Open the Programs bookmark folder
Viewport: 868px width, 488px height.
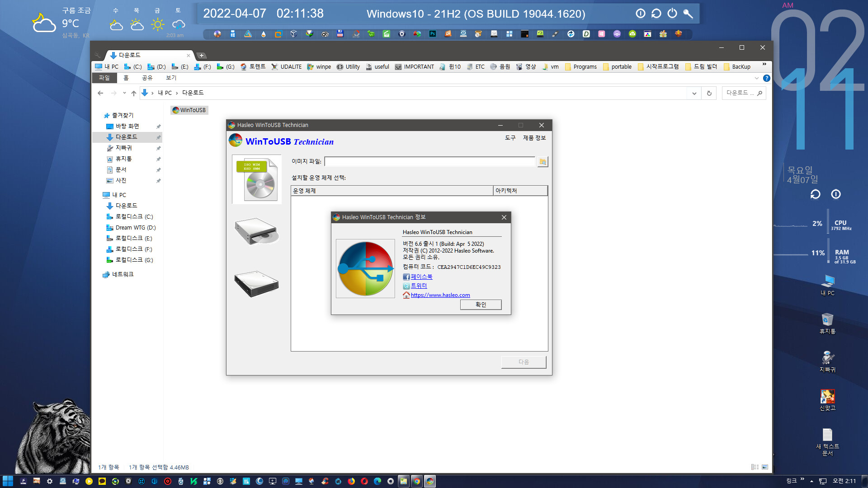click(x=581, y=67)
